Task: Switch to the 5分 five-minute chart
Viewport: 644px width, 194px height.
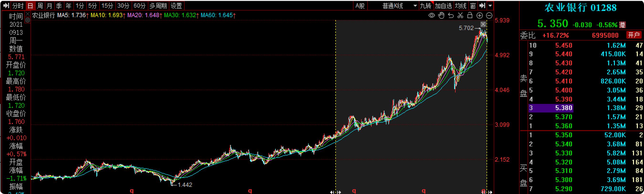Action: [93, 5]
